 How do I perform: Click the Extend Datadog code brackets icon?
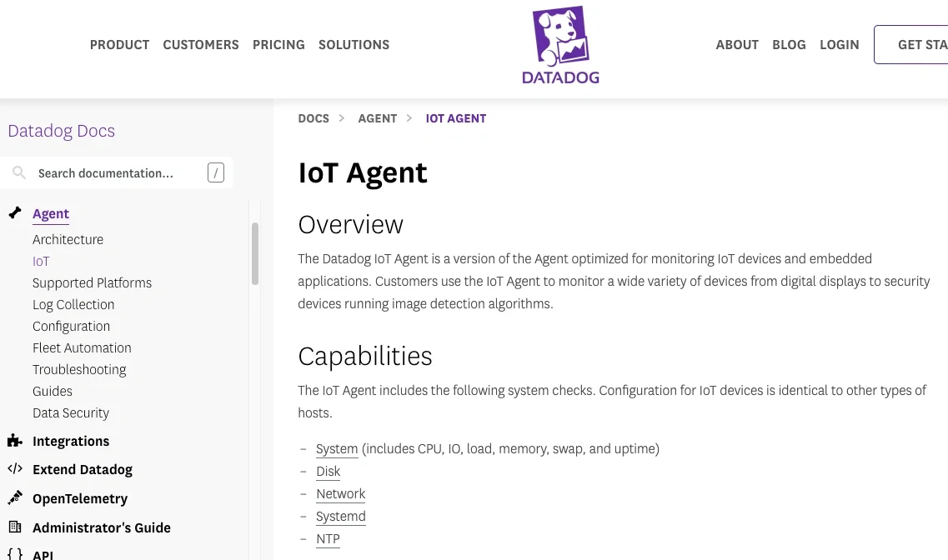click(x=14, y=468)
